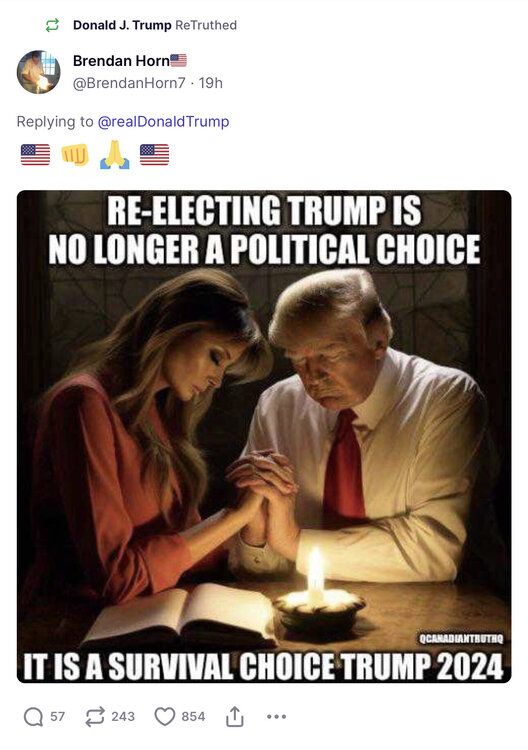The height and width of the screenshot is (750, 528).
Task: Click the 57 replies count
Action: 57,717
